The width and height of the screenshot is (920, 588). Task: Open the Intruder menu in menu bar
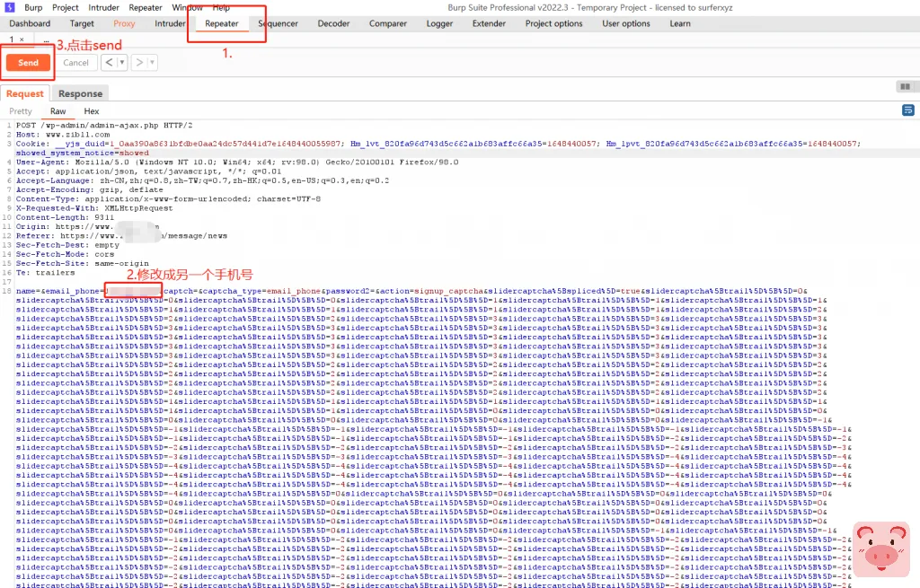[x=104, y=7]
